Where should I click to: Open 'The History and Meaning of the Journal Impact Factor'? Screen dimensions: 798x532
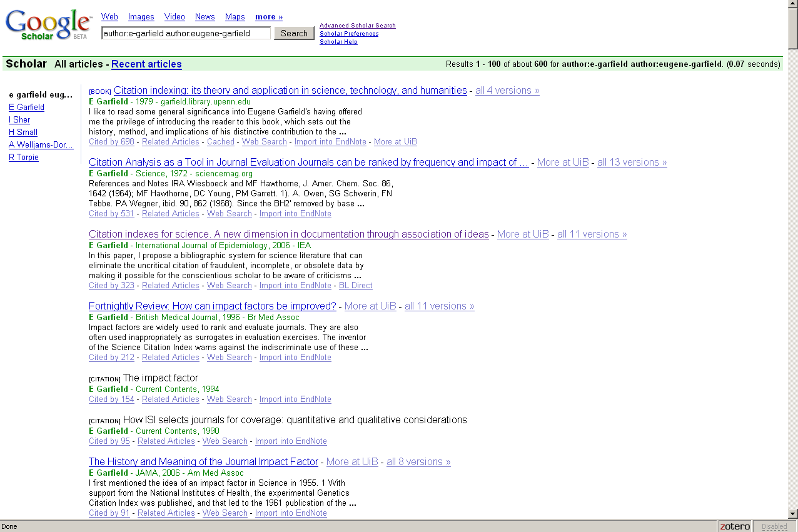pos(203,462)
